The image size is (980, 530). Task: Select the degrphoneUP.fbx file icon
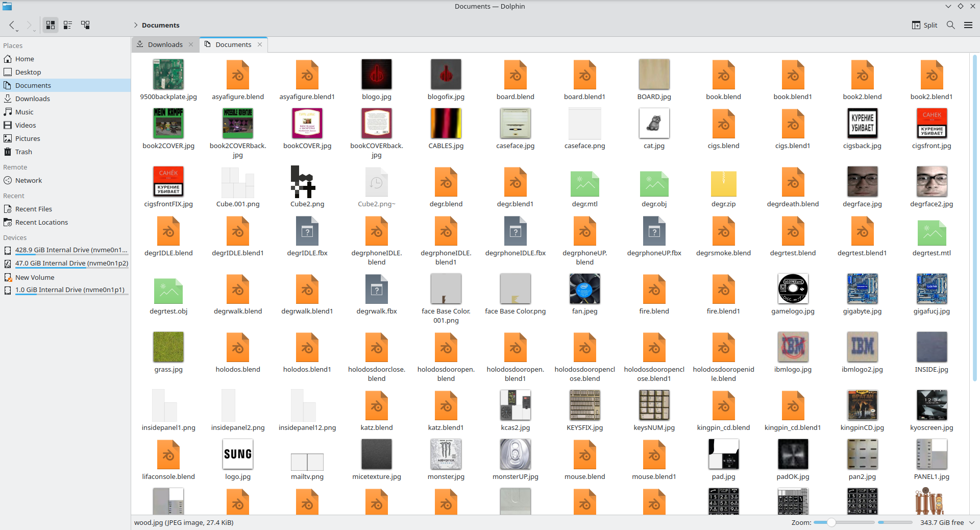coord(654,231)
